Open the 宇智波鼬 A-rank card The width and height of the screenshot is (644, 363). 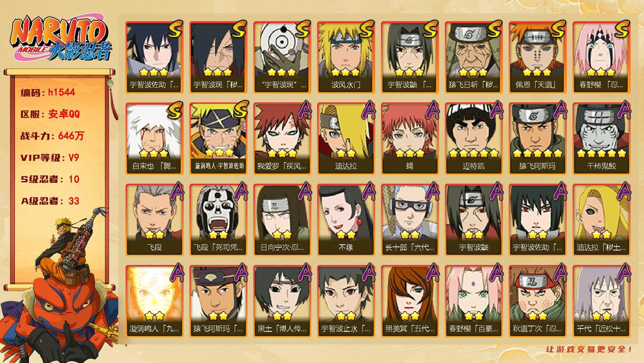473,220
